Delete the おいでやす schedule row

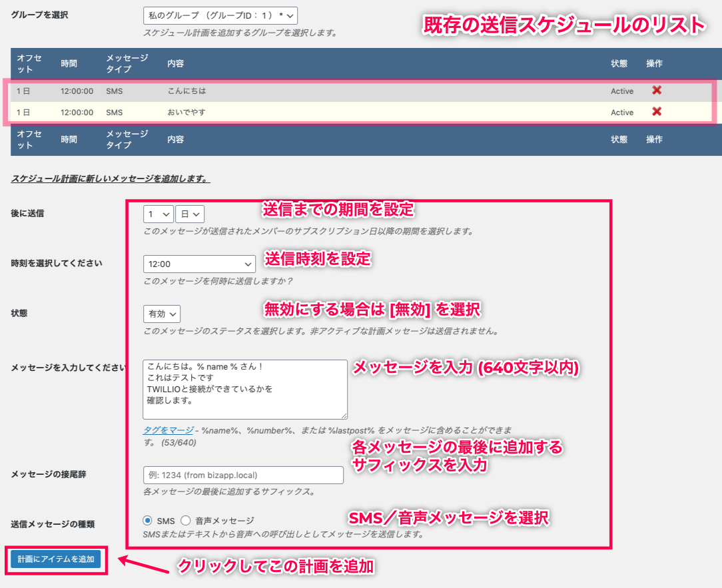(657, 111)
